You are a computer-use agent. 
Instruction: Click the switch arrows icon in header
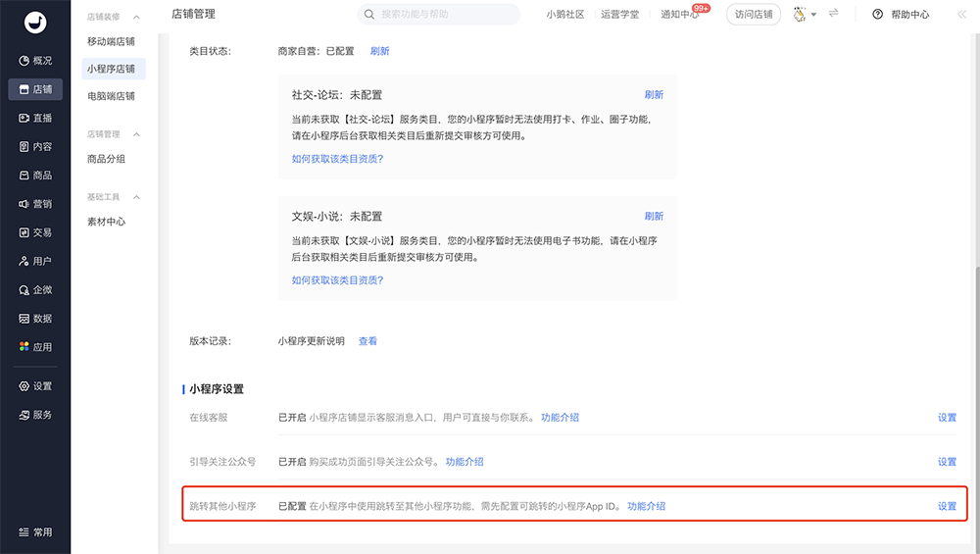coord(834,14)
